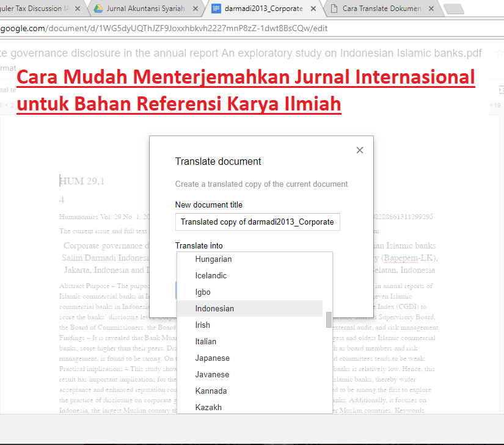The width and height of the screenshot is (504, 445).
Task: Close the Jurnal Akuntansi Syariah tab
Action: (x=195, y=9)
